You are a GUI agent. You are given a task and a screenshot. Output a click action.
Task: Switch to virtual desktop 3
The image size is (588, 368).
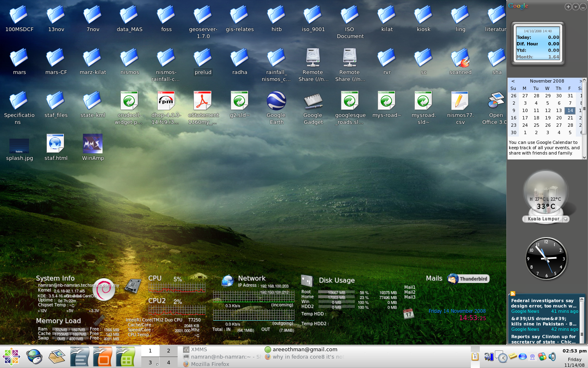pos(150,362)
